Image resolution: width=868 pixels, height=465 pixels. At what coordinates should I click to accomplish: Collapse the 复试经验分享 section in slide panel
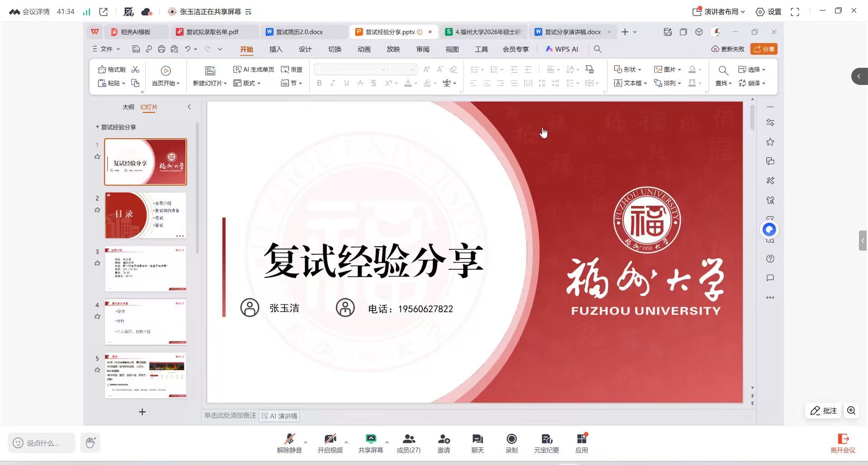pyautogui.click(x=97, y=127)
